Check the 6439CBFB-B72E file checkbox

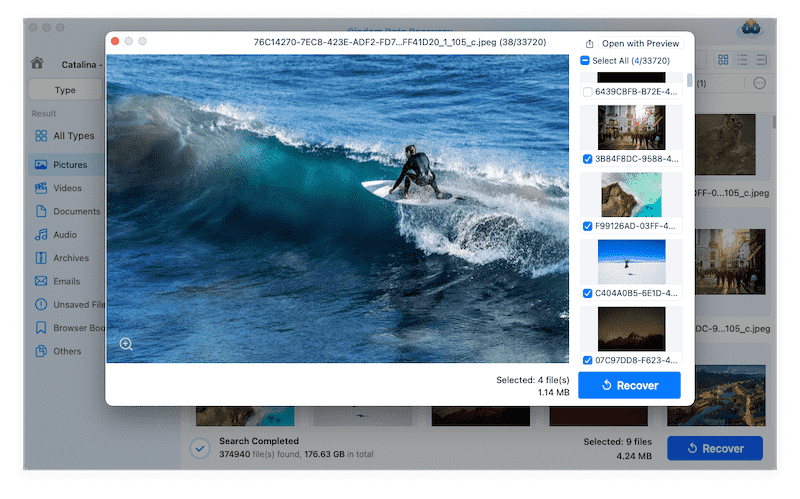point(587,92)
